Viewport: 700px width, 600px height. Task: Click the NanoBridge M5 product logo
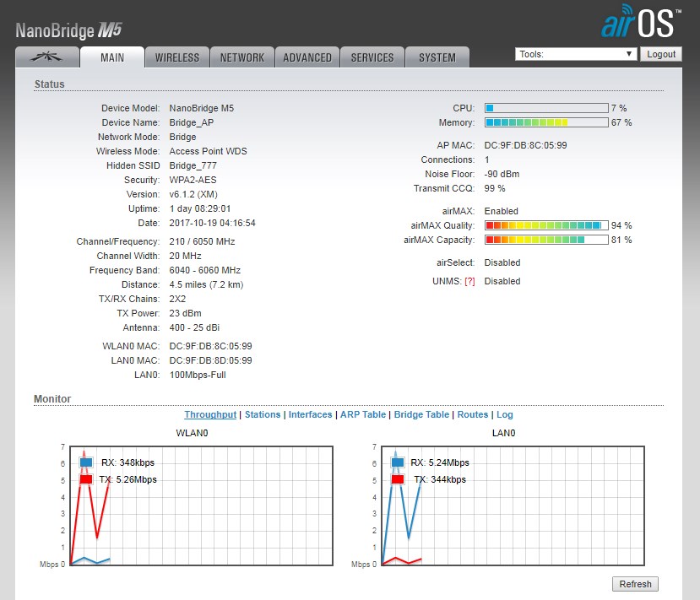68,30
